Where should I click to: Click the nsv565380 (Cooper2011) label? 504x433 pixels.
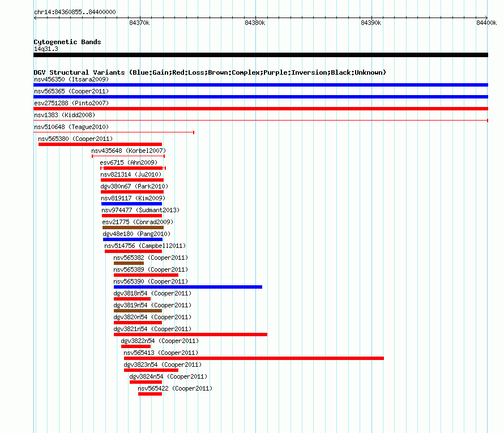(75, 139)
